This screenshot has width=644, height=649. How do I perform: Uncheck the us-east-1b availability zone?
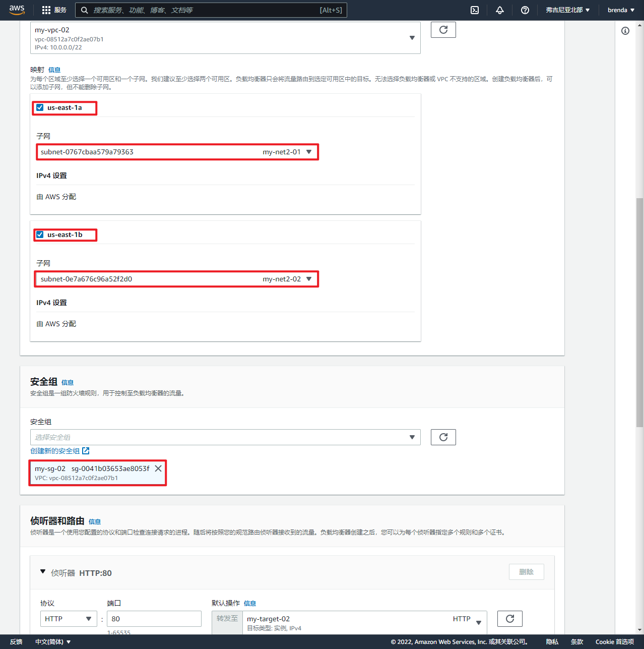tap(40, 234)
